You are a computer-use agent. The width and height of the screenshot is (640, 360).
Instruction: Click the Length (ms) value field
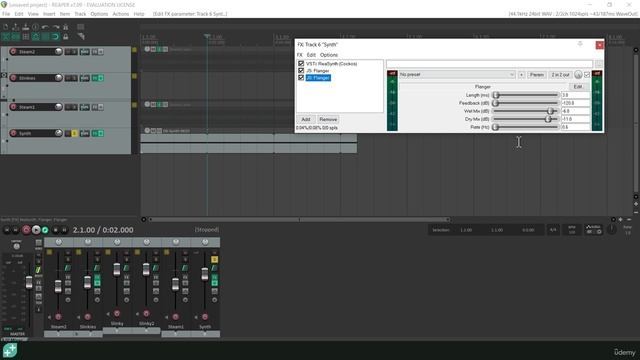(576, 95)
